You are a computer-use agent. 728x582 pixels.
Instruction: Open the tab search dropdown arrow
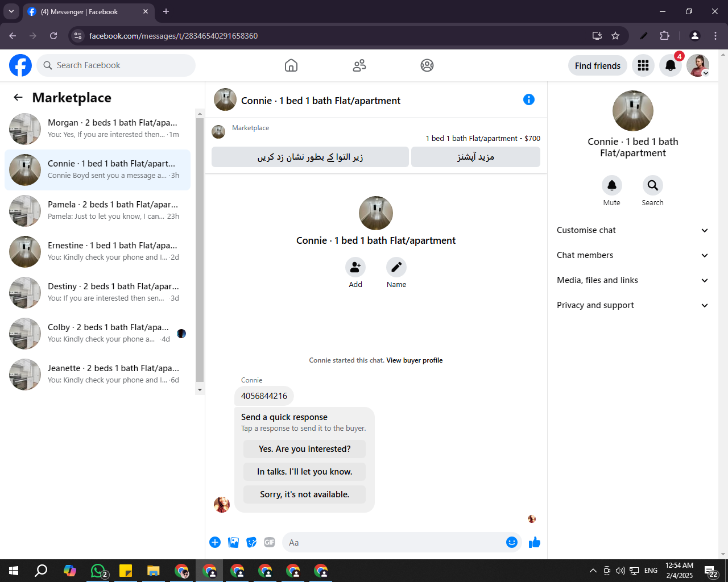click(x=11, y=11)
